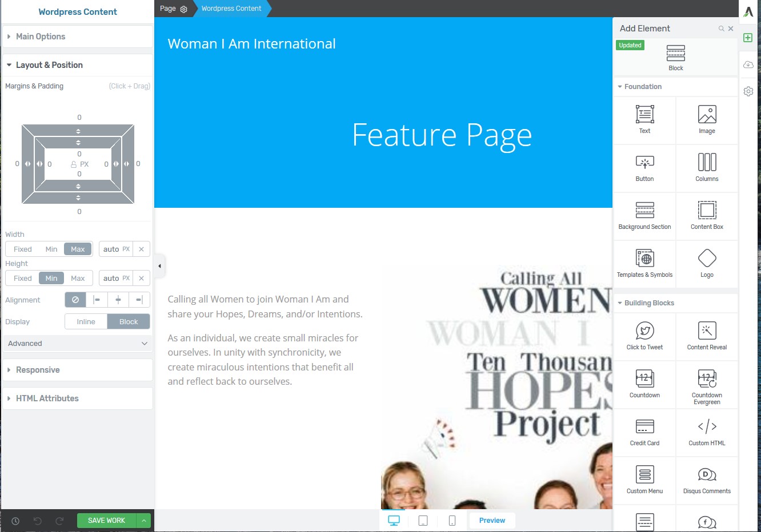Add a Logo element
Viewport: 761px width, 532px height.
pos(707,264)
